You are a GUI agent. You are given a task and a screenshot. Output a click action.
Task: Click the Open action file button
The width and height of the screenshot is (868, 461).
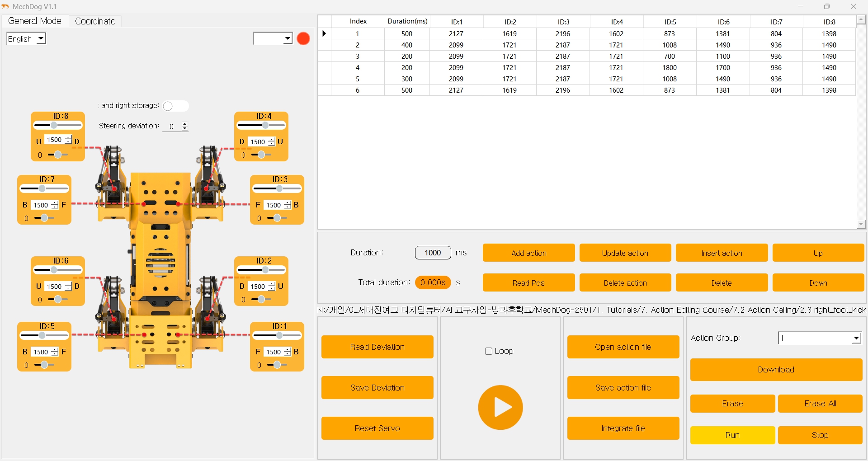click(x=623, y=347)
